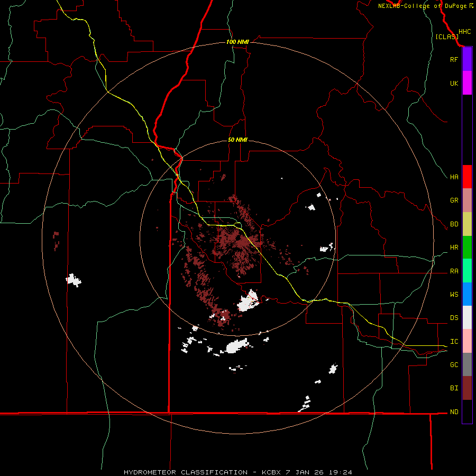Image resolution: width=476 pixels, height=476 pixels.
Task: Click the RF purple legend swatch
Action: click(467, 59)
